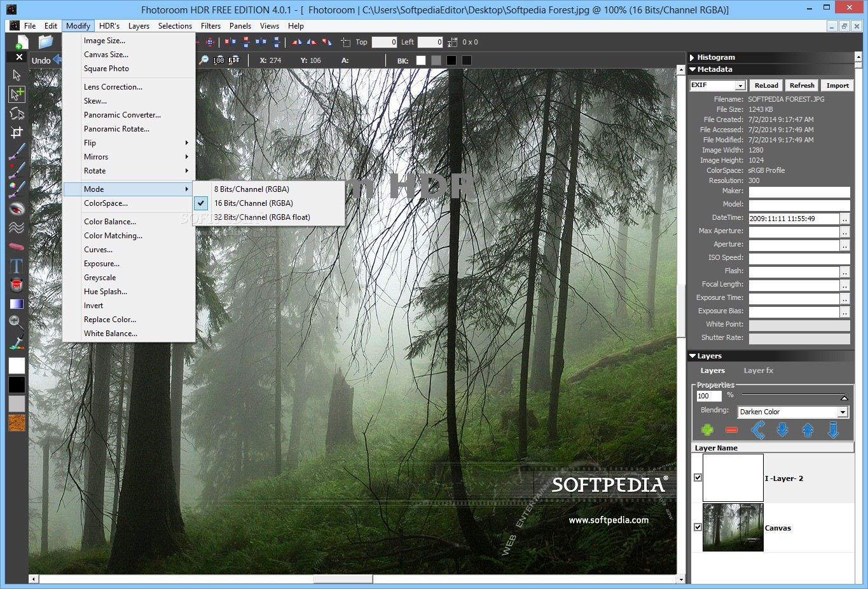Click the Top position input field
This screenshot has height=589, width=868.
pyautogui.click(x=384, y=42)
